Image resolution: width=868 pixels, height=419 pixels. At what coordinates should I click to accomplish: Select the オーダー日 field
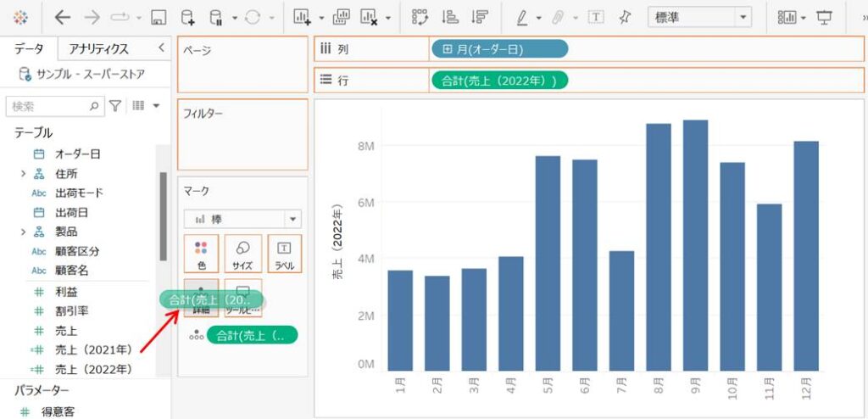[x=77, y=154]
